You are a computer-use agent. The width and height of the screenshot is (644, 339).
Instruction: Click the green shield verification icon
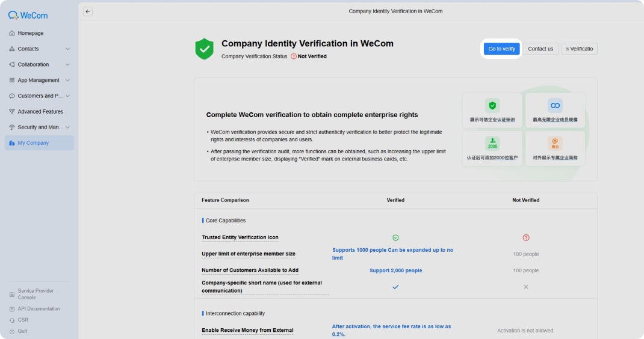(x=204, y=49)
